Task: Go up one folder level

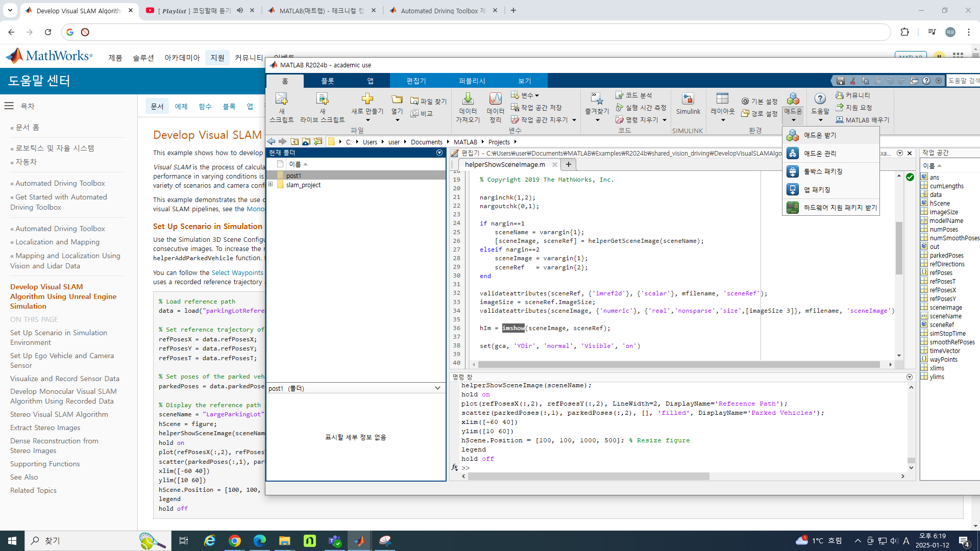Action: [295, 142]
